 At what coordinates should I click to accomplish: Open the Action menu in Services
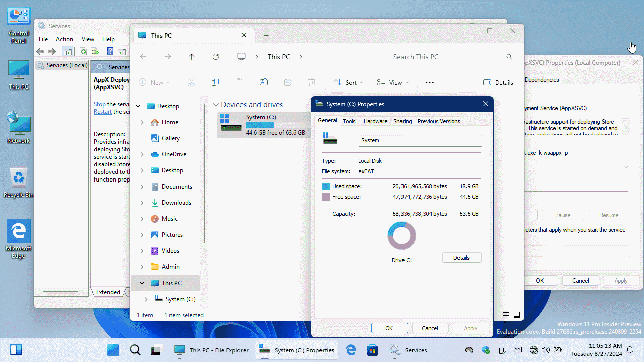click(64, 39)
